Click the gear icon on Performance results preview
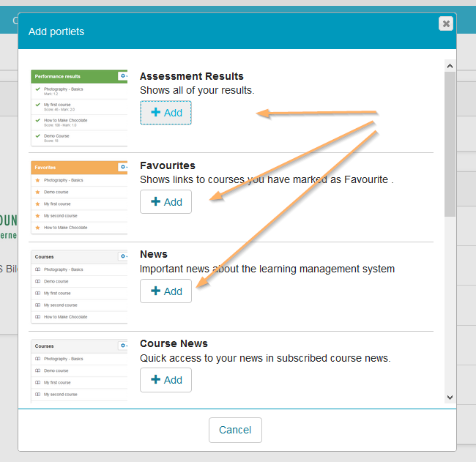The width and height of the screenshot is (476, 462). 122,76
